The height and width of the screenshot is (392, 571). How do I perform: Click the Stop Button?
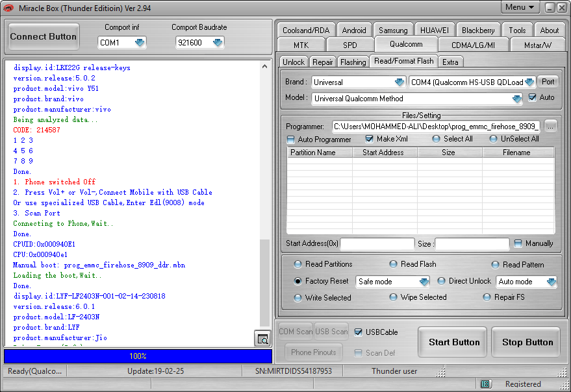tap(526, 342)
